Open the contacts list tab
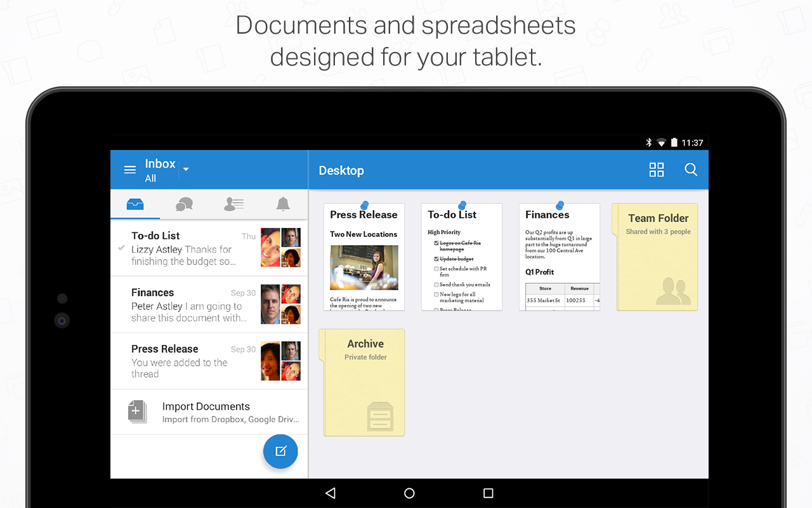Viewport: 812px width, 508px height. (x=233, y=204)
